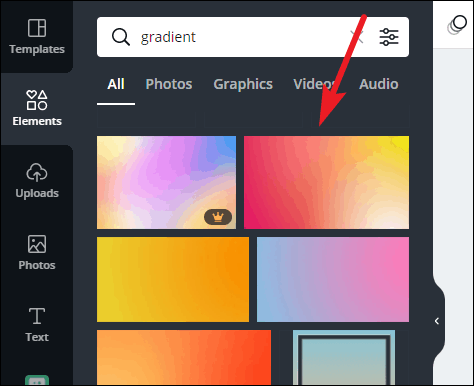
Task: Open the Photos sidebar panel
Action: (x=37, y=253)
